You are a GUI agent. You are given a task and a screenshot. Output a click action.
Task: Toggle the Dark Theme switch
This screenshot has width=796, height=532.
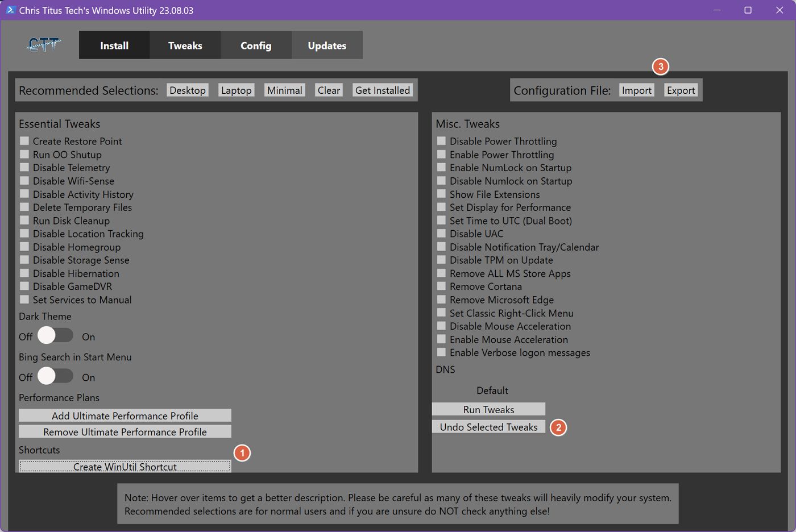55,336
